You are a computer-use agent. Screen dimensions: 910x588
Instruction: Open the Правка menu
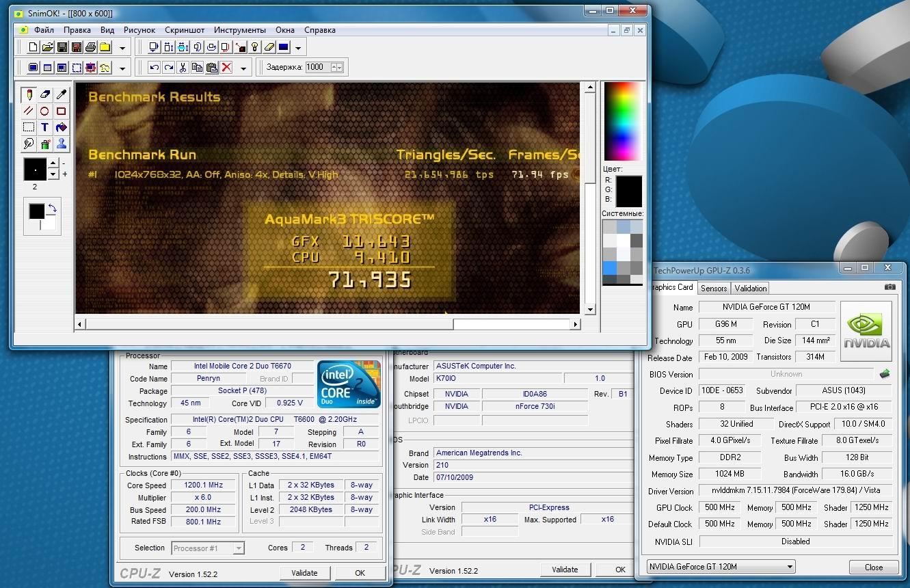(77, 30)
